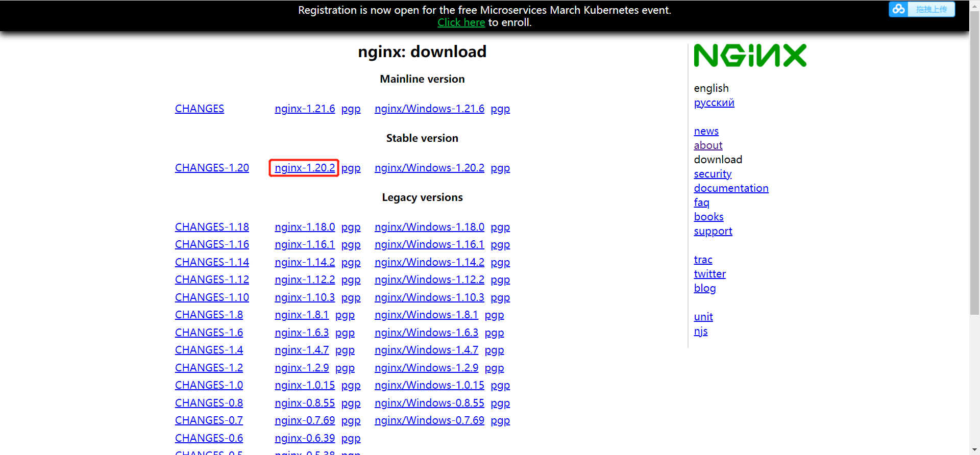The image size is (980, 455).
Task: Click the vertical scrollbar thumb
Action: [x=974, y=162]
